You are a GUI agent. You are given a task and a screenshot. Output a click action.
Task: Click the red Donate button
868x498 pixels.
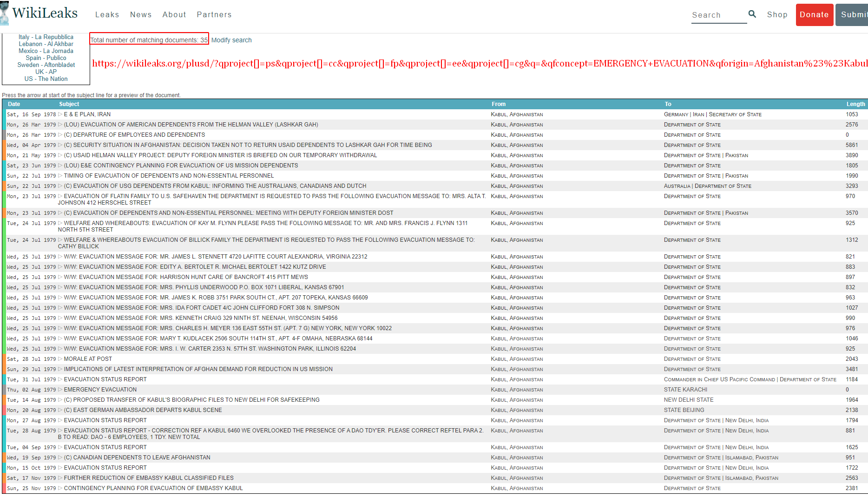815,14
